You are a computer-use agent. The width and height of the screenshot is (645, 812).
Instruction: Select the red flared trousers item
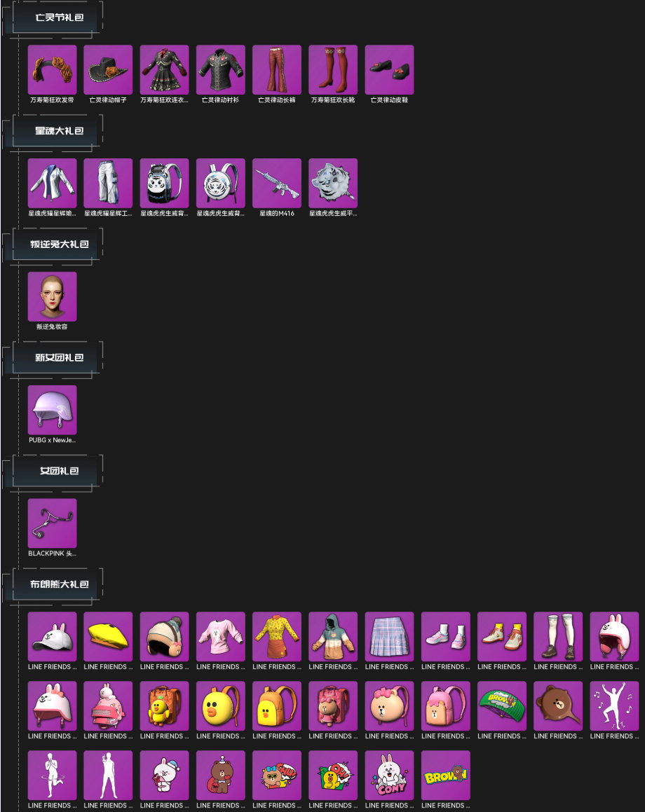[277, 69]
